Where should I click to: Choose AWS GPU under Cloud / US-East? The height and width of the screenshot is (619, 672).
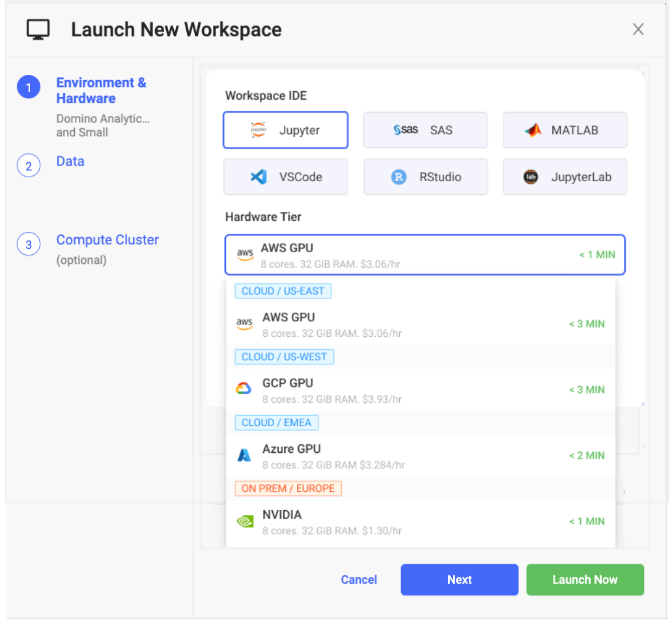pos(421,324)
